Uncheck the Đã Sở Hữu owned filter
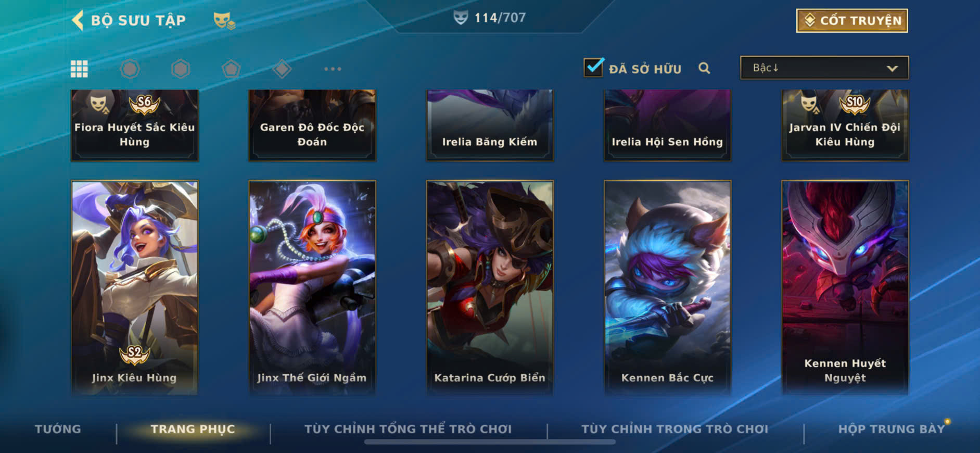 [x=594, y=68]
